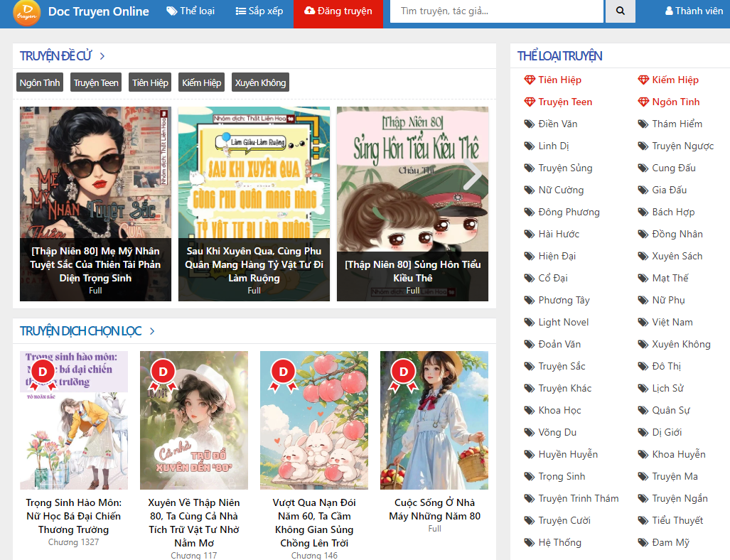Click the tag icon next to Linh Dị

click(x=530, y=146)
